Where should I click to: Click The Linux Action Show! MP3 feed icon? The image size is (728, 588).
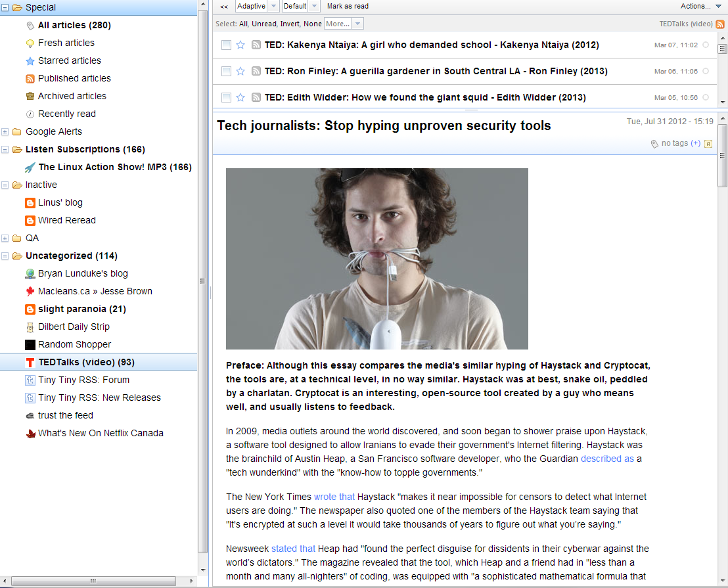(x=28, y=167)
